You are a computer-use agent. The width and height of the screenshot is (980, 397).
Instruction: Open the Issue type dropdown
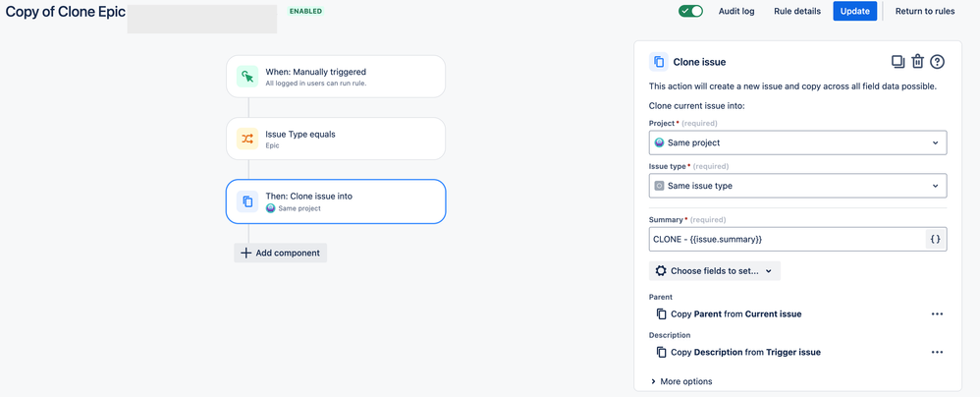pos(797,186)
